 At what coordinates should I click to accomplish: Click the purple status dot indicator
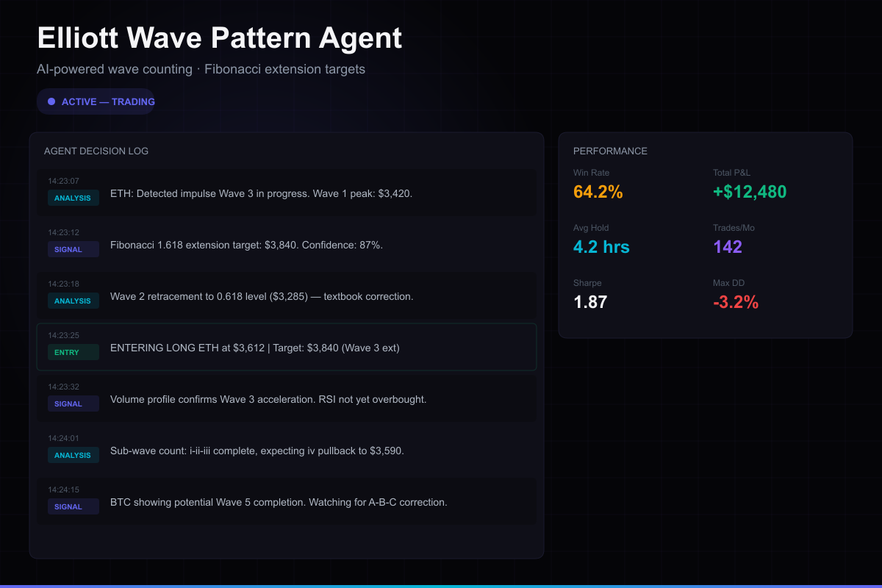pos(50,101)
